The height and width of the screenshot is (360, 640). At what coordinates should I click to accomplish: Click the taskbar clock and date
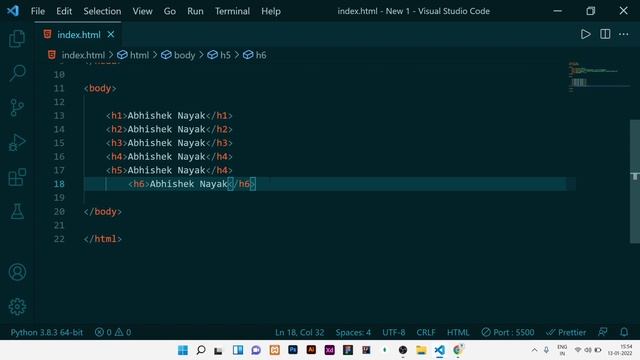pyautogui.click(x=620, y=350)
